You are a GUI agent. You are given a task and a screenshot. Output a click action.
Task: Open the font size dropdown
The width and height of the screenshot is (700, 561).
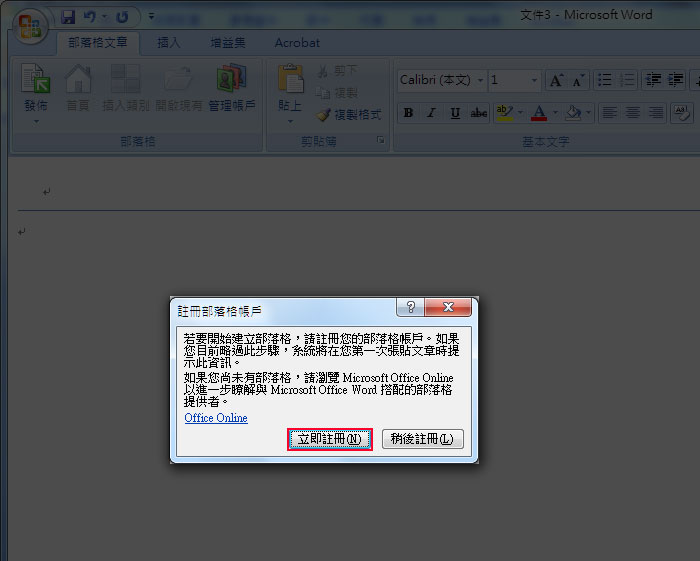[x=534, y=81]
